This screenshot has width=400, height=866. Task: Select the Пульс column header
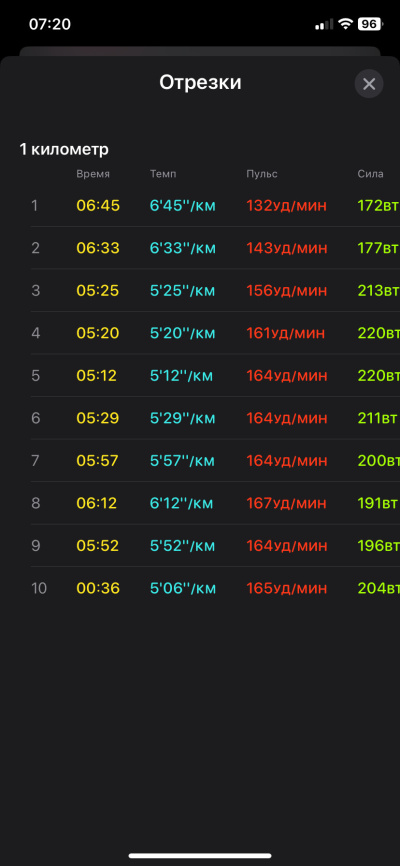[262, 174]
